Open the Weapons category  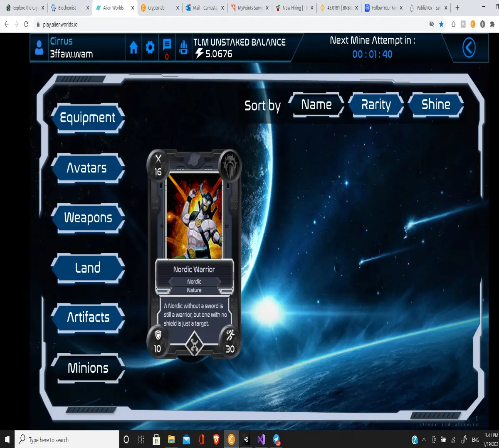pyautogui.click(x=88, y=218)
